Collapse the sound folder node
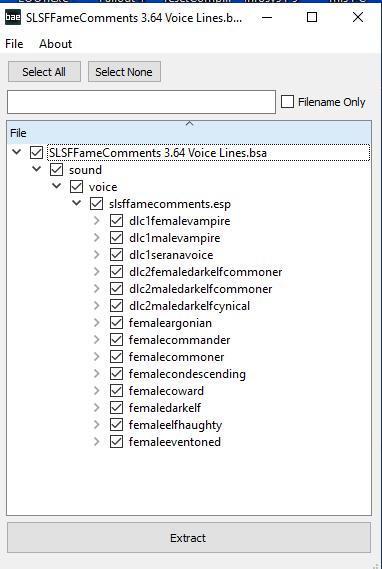 pyautogui.click(x=36, y=169)
